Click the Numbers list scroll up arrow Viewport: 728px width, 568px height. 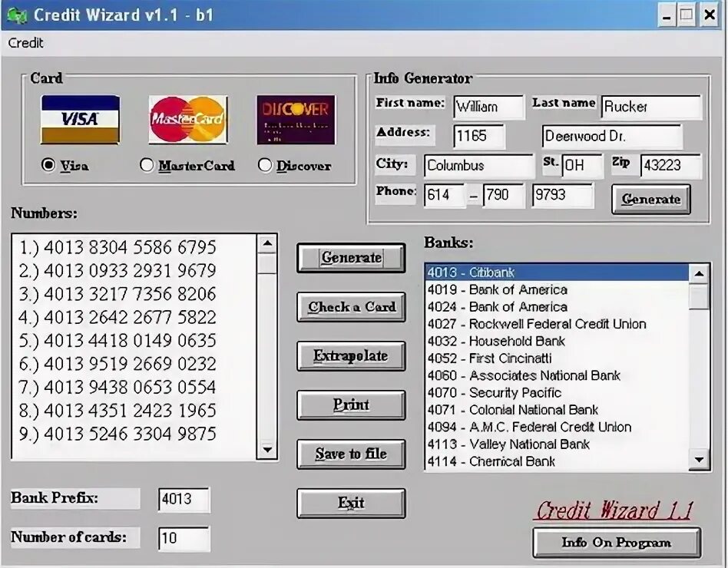tap(267, 243)
